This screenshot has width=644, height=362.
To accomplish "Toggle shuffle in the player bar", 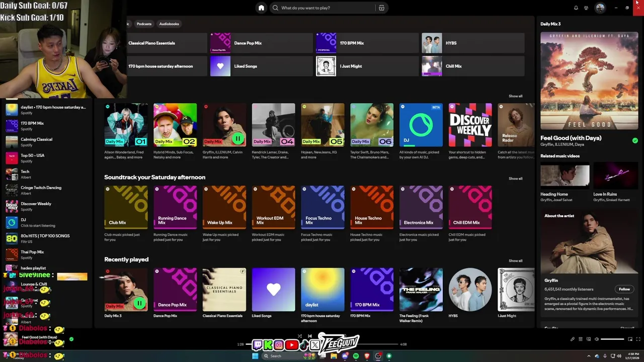I will coord(300,336).
